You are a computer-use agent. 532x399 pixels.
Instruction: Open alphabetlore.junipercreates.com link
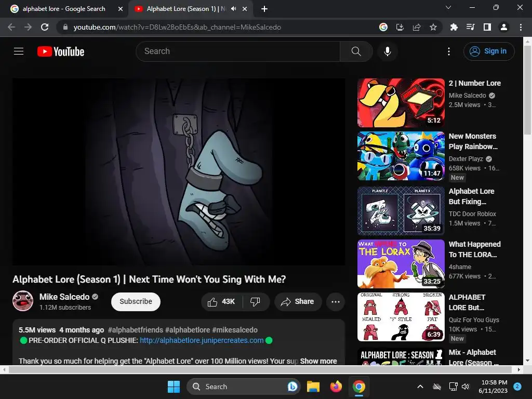pos(202,340)
